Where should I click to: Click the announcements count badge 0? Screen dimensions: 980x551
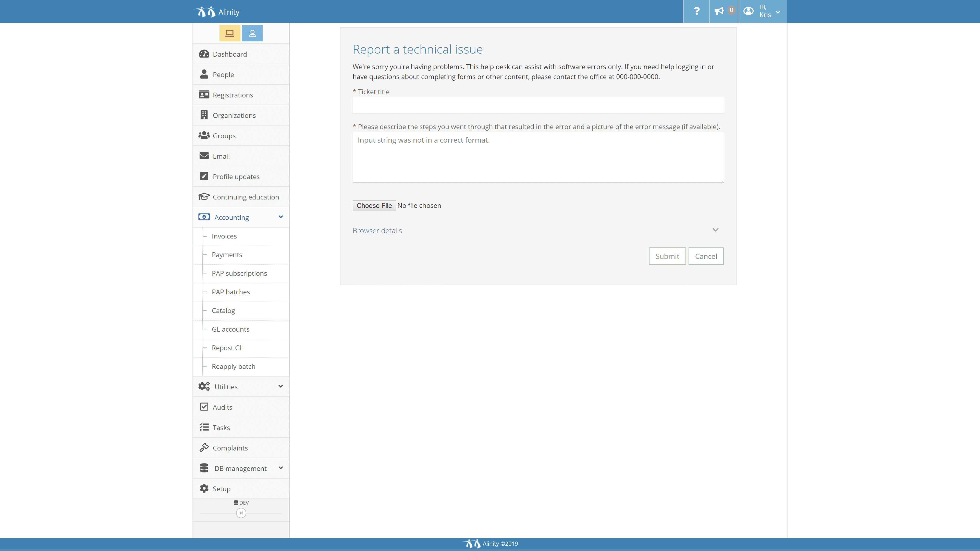[731, 10]
